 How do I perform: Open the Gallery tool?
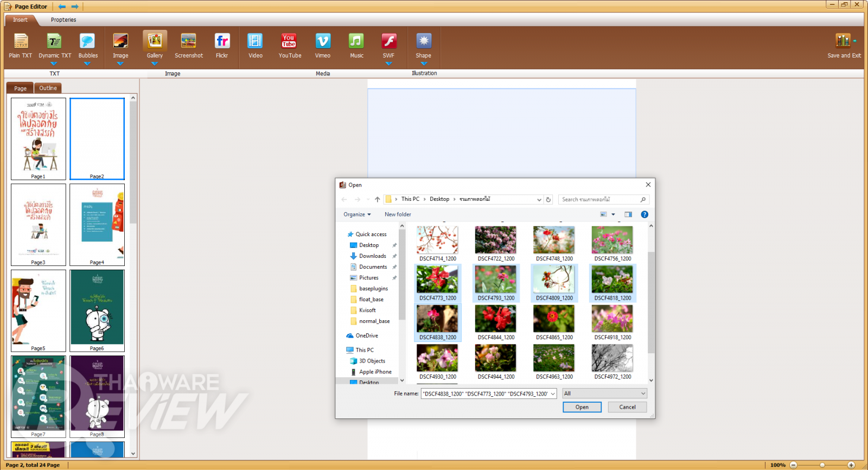click(x=155, y=46)
